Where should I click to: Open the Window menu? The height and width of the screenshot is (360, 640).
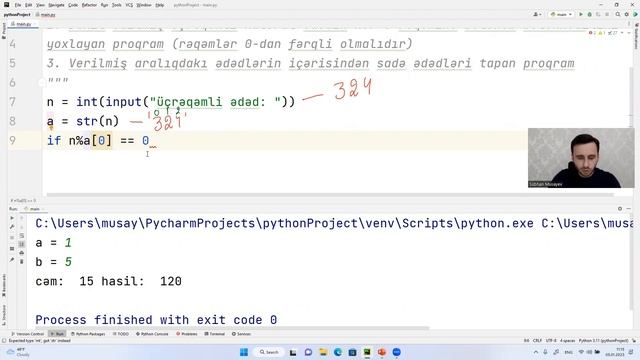click(144, 5)
